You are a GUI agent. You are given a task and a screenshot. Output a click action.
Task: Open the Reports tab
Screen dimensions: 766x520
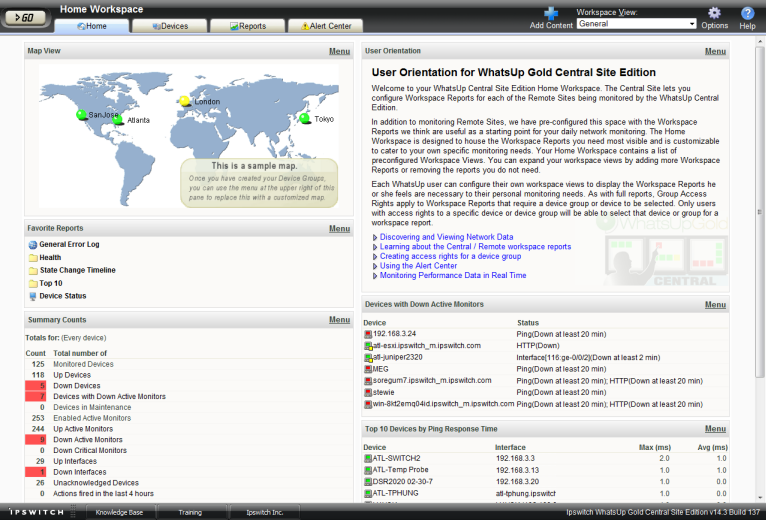coord(248,26)
